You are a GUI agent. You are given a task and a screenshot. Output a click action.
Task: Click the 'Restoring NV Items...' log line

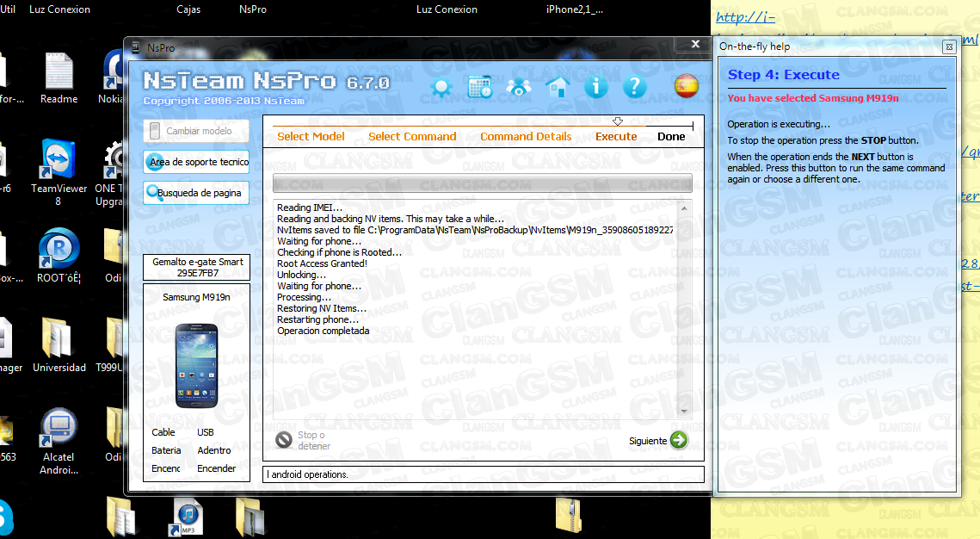point(321,308)
